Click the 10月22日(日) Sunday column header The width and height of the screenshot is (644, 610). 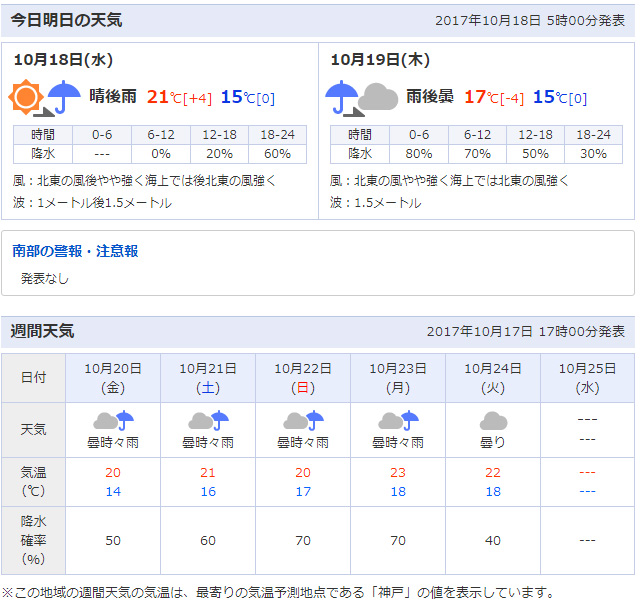pyautogui.click(x=303, y=377)
